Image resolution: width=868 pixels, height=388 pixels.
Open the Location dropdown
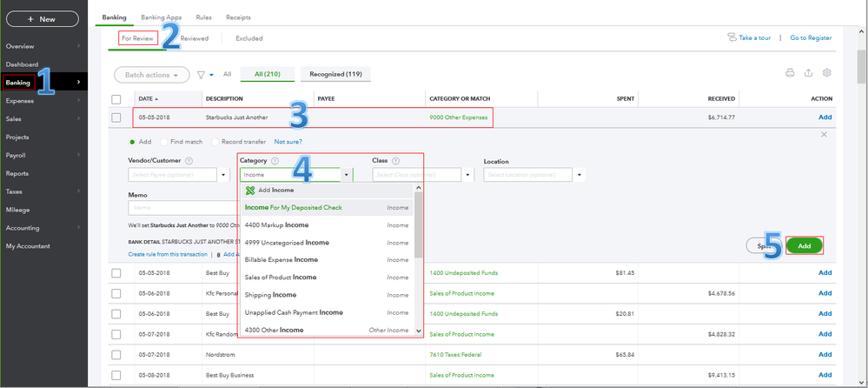pyautogui.click(x=579, y=175)
